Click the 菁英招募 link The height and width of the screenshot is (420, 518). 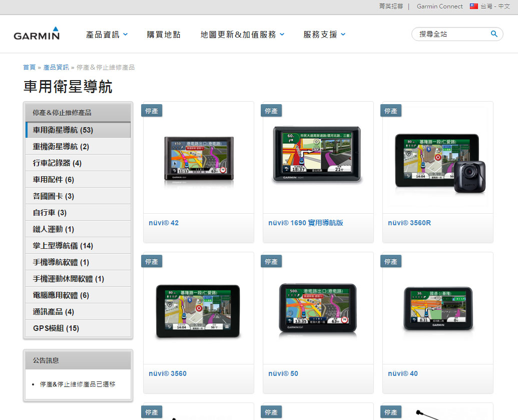pos(391,7)
